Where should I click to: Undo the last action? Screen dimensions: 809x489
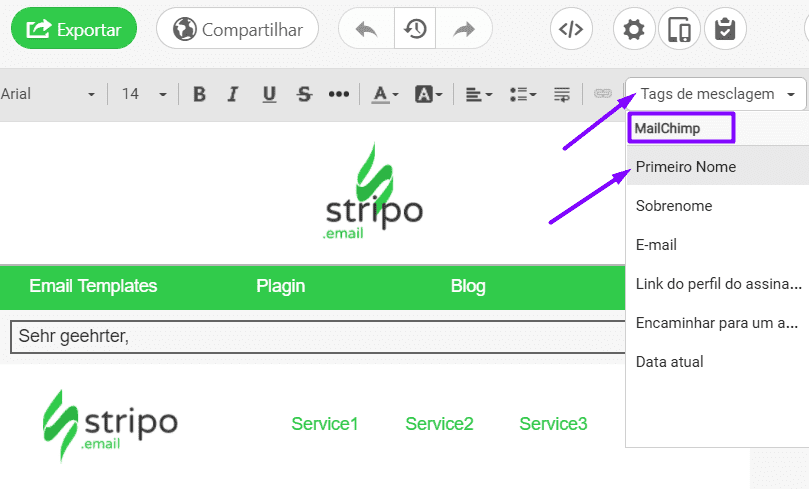pos(366,29)
